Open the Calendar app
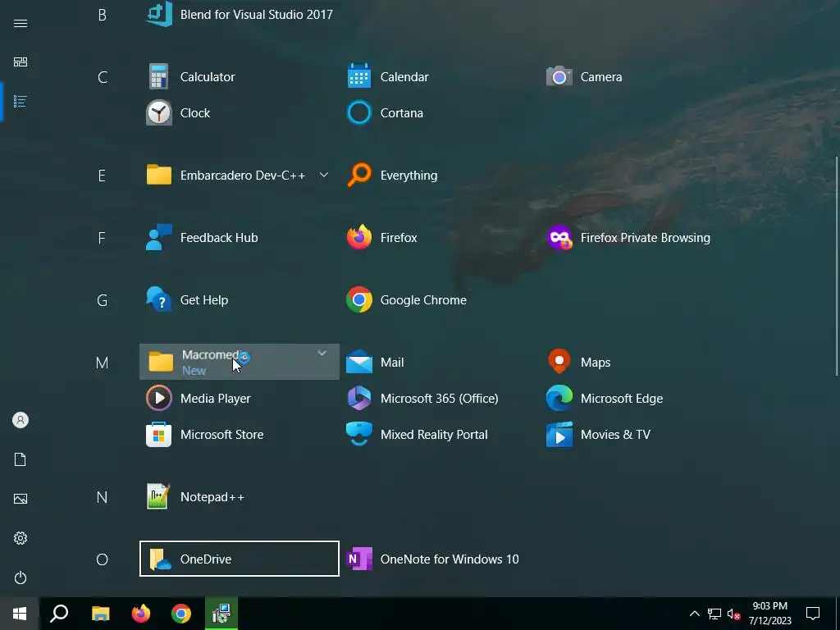Viewport: 840px width, 630px height. (x=440, y=77)
